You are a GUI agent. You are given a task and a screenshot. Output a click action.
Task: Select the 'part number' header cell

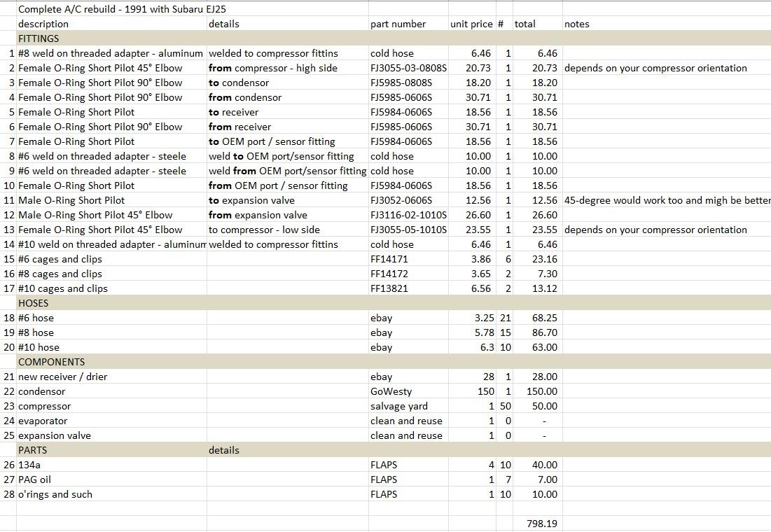click(398, 24)
